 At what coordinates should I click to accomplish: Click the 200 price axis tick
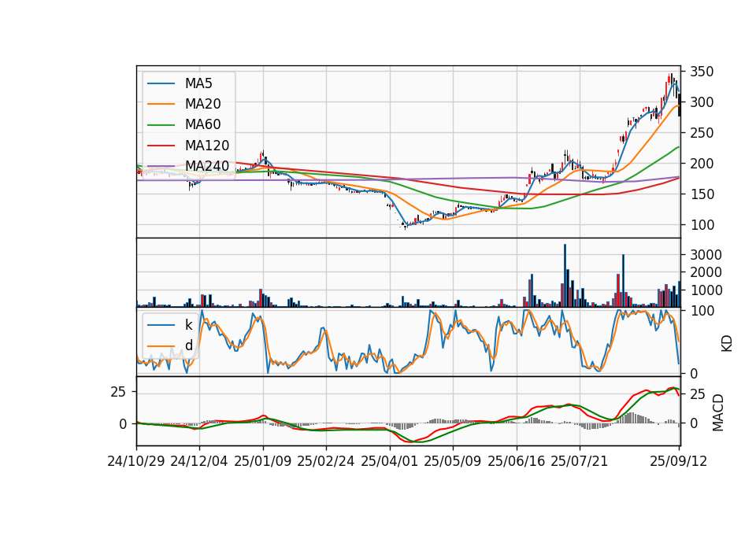702,164
